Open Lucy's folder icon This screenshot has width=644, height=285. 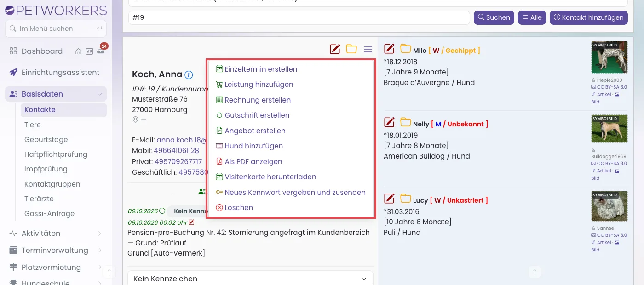coord(405,198)
